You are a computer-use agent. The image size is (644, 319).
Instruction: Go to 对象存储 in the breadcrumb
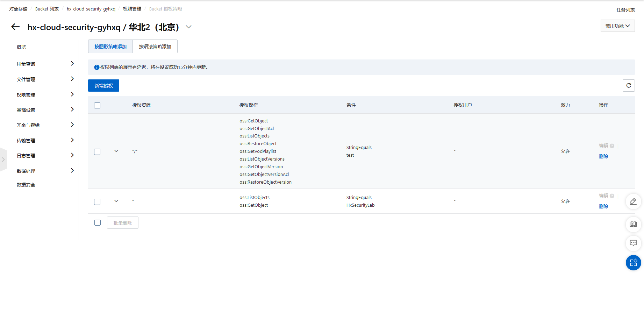18,9
